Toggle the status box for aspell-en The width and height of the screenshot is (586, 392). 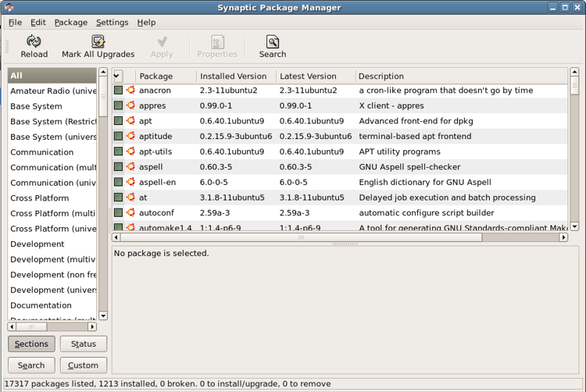(x=118, y=182)
